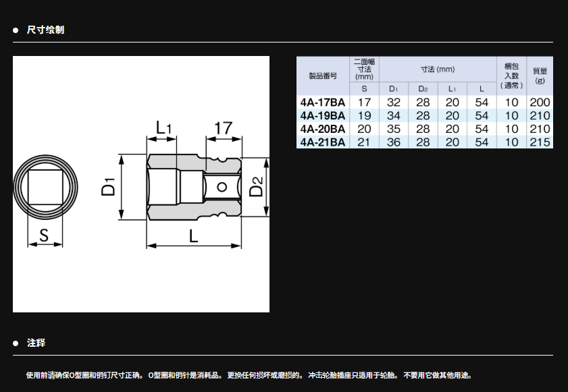
Task: Click the bullet beside the 注释 heading
Action: pyautogui.click(x=16, y=343)
